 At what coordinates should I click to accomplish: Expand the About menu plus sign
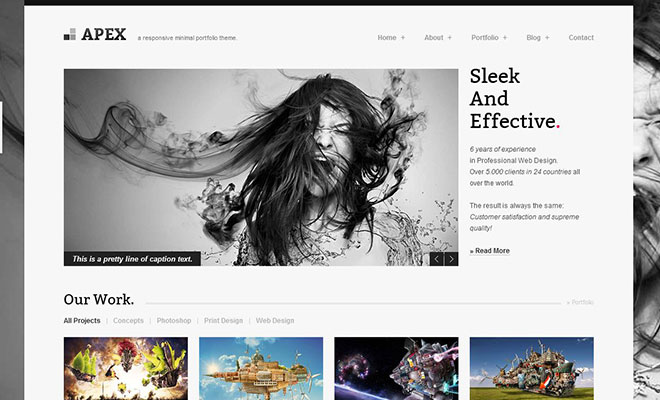tap(450, 38)
